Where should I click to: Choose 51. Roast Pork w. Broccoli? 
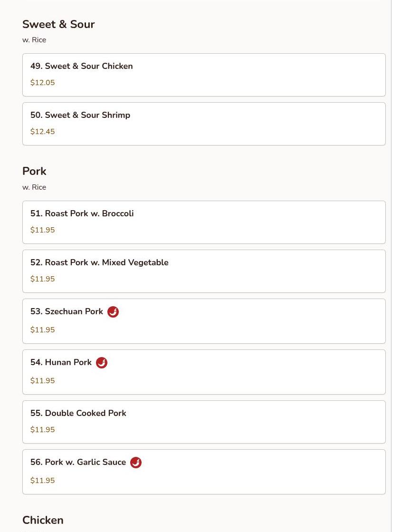(204, 222)
